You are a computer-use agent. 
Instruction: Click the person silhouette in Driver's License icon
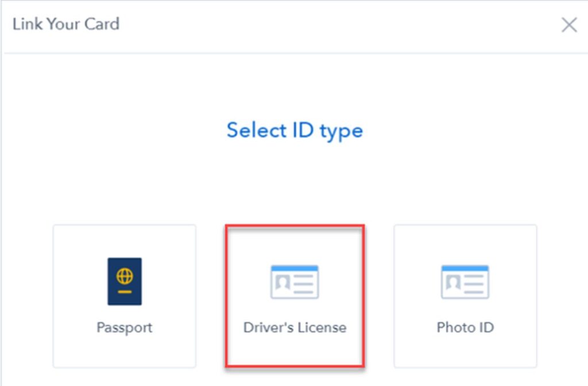[x=283, y=282]
